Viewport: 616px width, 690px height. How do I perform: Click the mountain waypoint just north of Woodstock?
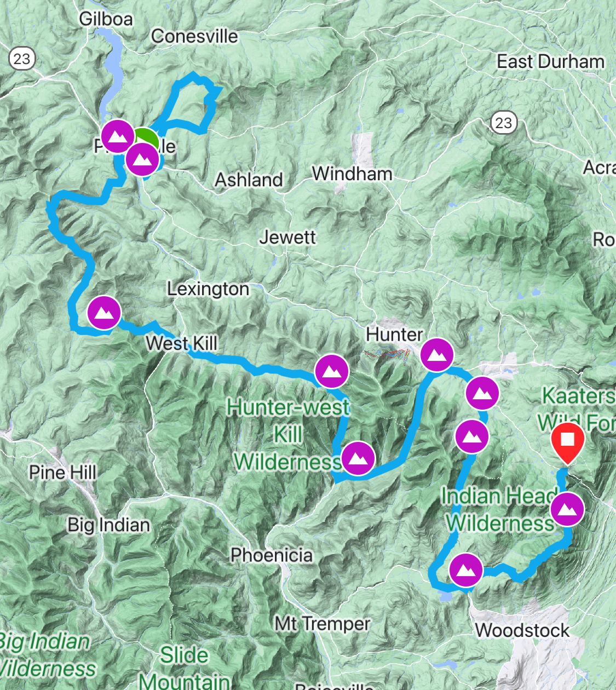pyautogui.click(x=466, y=570)
